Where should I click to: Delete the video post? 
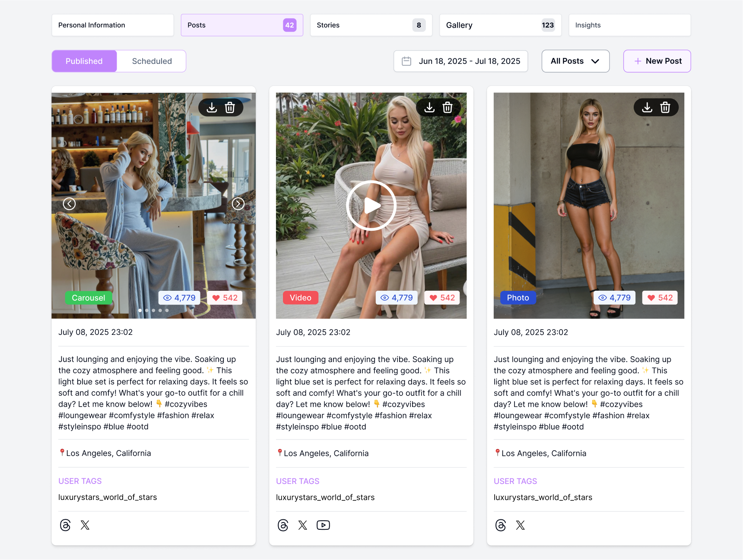coord(448,108)
